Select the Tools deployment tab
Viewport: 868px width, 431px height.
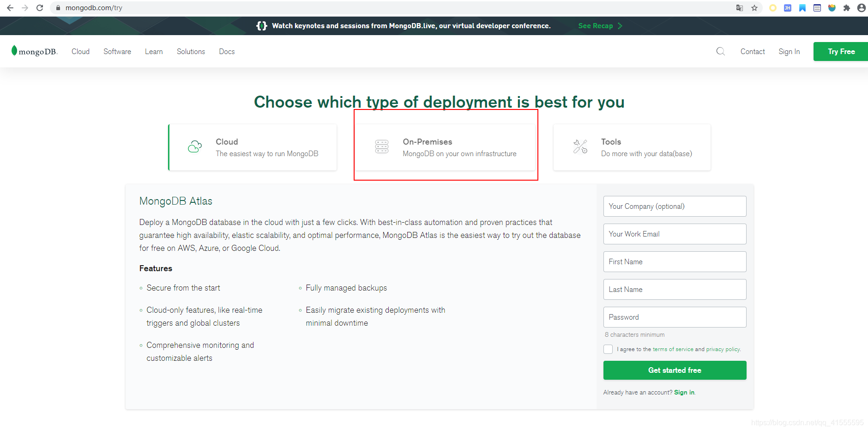(x=632, y=147)
